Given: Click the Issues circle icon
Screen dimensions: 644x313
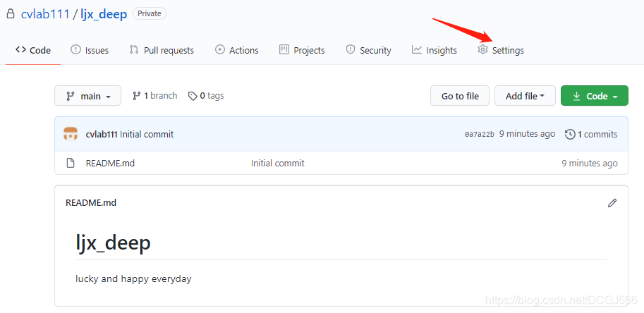Looking at the screenshot, I should coord(75,49).
